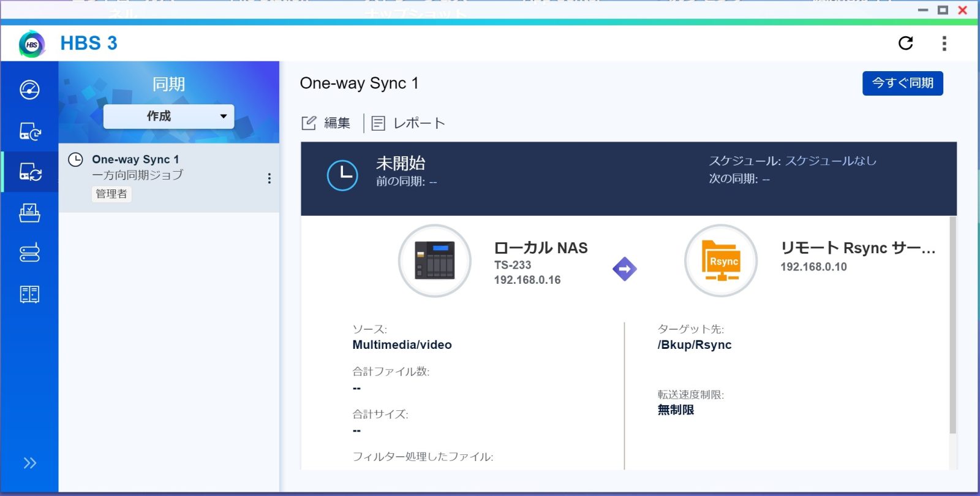Click the Rsync remote server icon
This screenshot has height=496, width=980.
(721, 261)
